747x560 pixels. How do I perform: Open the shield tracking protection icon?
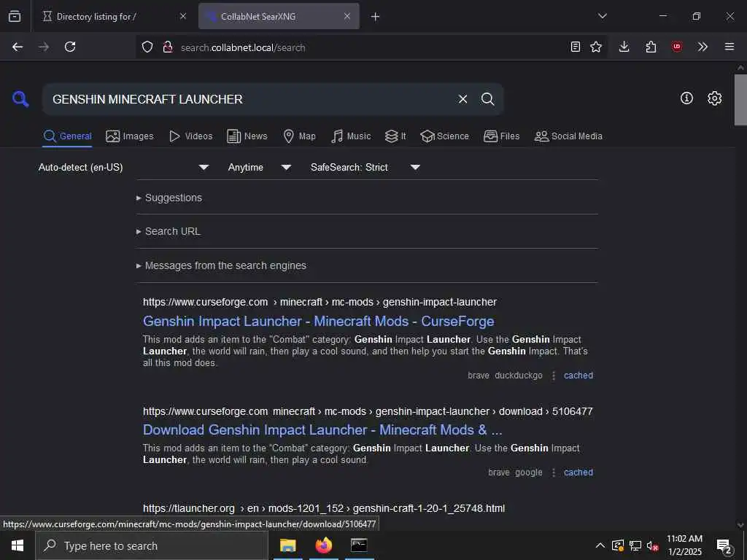point(147,47)
